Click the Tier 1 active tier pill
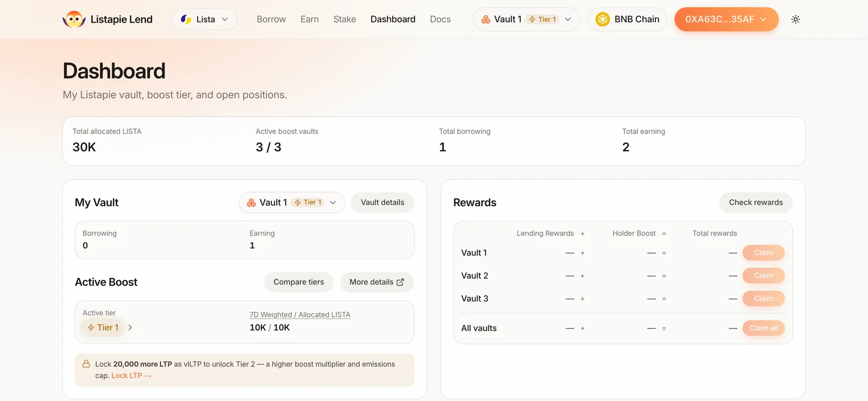 point(103,327)
